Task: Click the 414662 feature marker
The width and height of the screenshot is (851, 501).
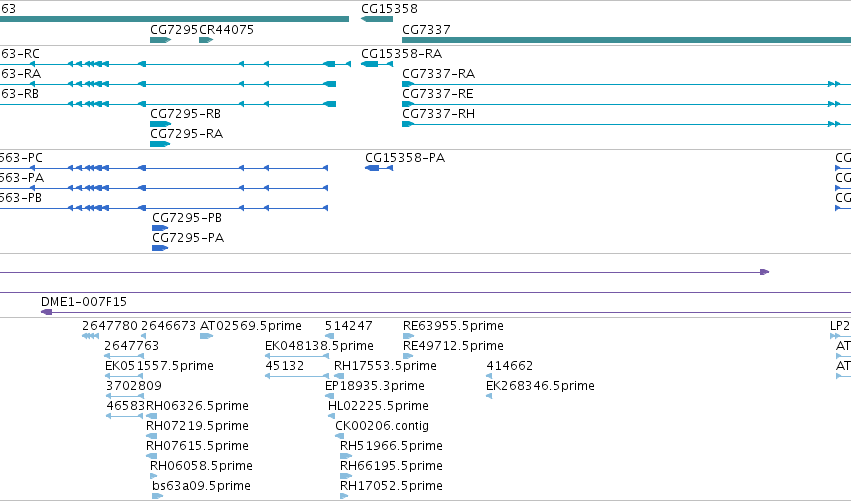Action: [489, 376]
